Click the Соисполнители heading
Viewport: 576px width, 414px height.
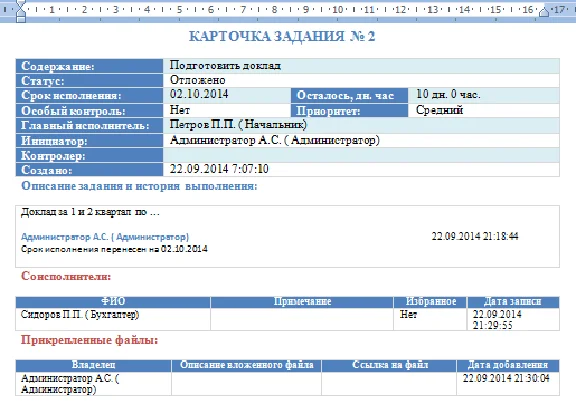tap(66, 276)
